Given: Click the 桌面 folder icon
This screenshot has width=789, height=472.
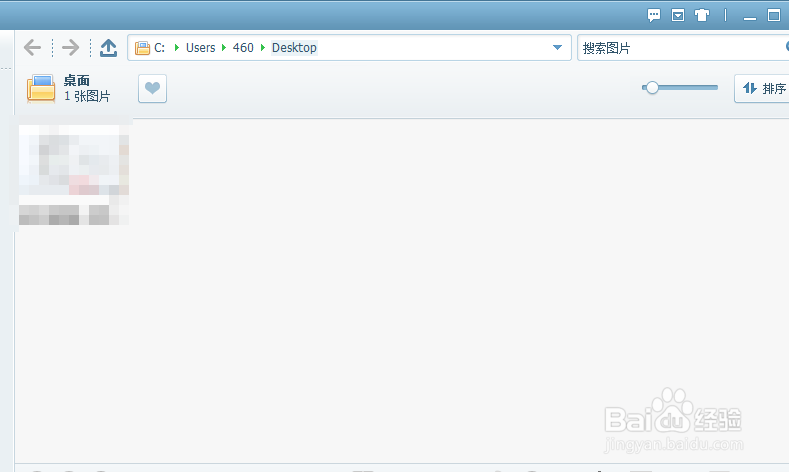Looking at the screenshot, I should [41, 89].
